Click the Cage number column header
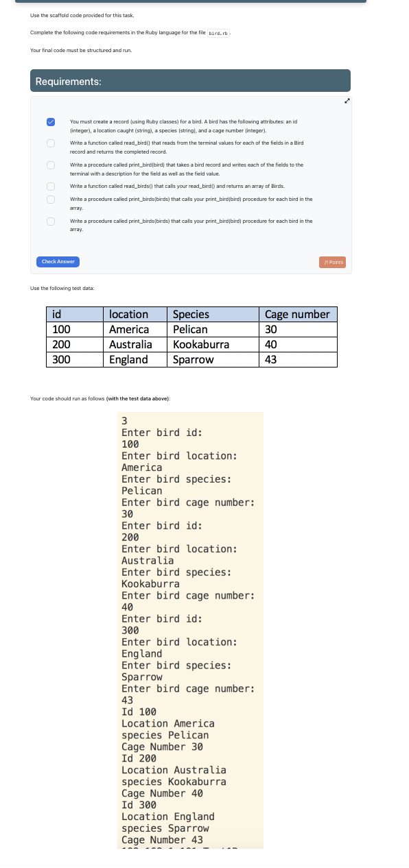 click(297, 314)
